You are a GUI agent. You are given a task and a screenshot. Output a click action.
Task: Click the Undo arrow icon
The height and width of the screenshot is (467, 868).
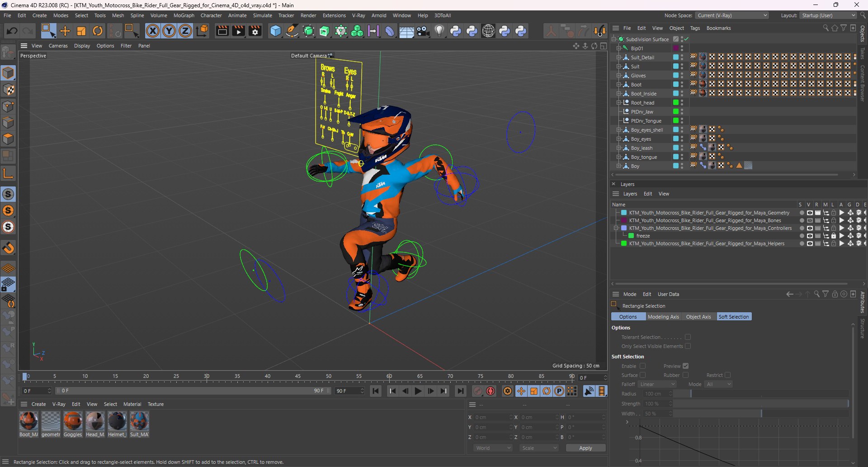(12, 31)
